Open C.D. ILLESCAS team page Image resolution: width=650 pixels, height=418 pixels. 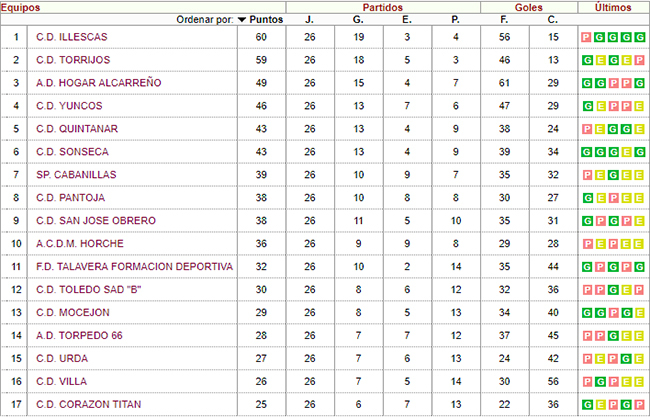(72, 37)
